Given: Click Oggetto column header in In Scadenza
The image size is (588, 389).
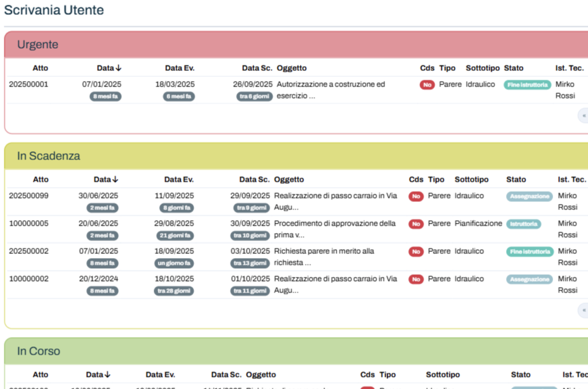Looking at the screenshot, I should (x=289, y=180).
